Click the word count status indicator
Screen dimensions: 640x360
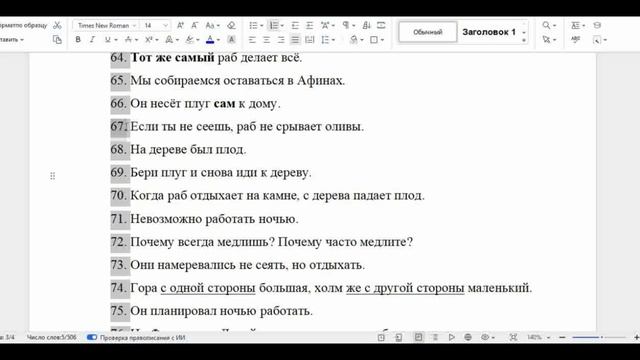51,337
